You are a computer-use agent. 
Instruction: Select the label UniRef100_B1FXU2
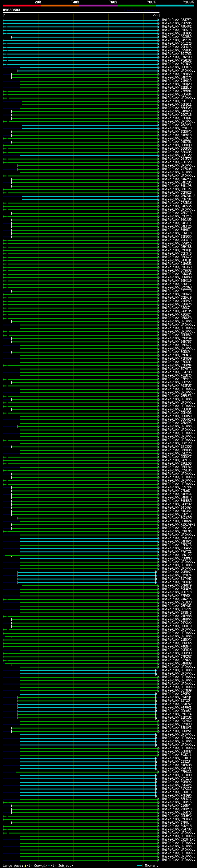(x=177, y=717)
